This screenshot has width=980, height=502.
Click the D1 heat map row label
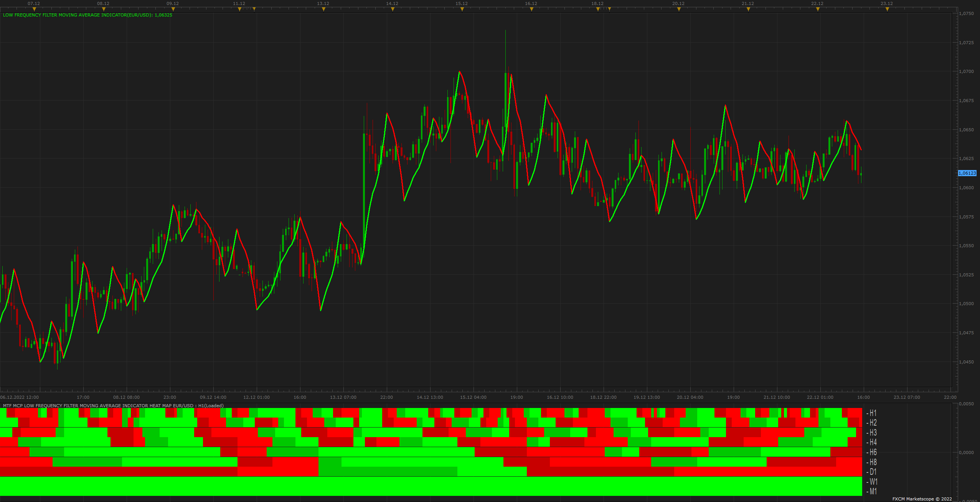(x=871, y=472)
